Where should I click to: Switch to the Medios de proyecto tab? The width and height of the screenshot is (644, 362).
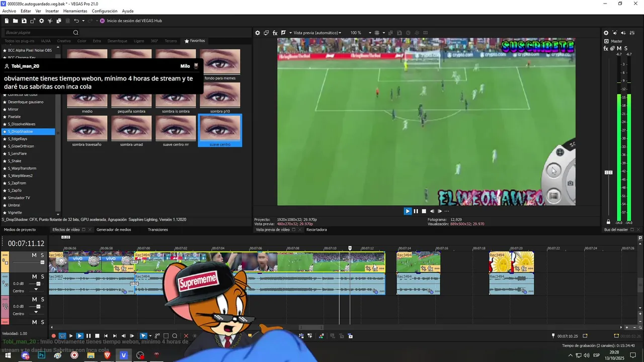click(x=20, y=230)
